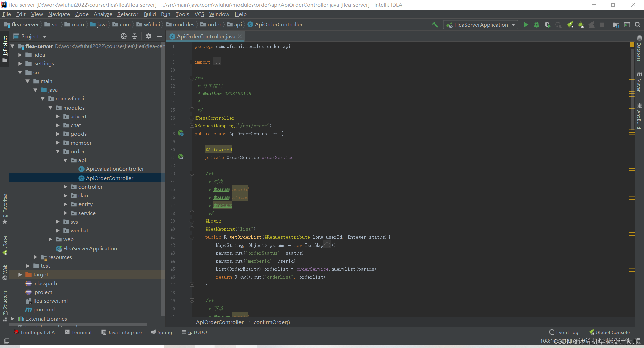This screenshot has width=644, height=348.
Task: Open Project panel settings gear
Action: 149,36
